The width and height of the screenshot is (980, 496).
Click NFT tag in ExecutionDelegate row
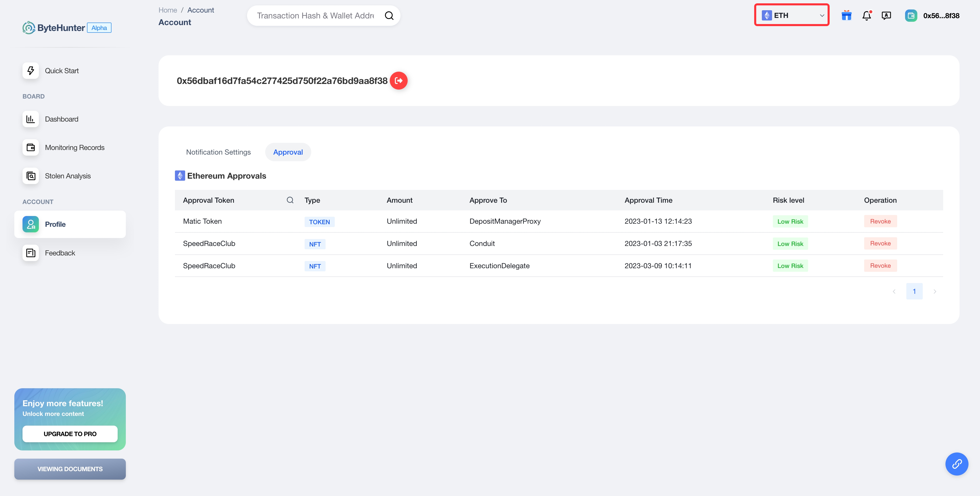click(315, 266)
